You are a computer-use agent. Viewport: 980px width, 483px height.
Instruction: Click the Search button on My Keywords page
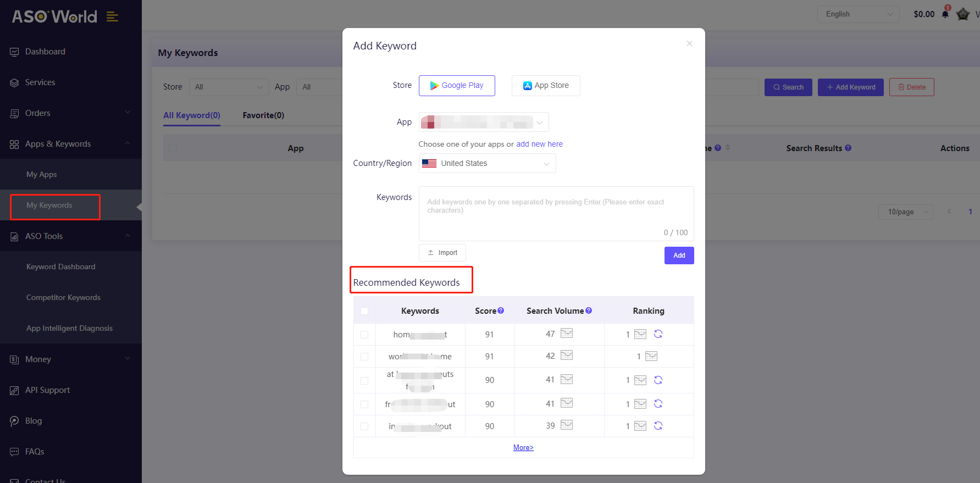pos(788,87)
